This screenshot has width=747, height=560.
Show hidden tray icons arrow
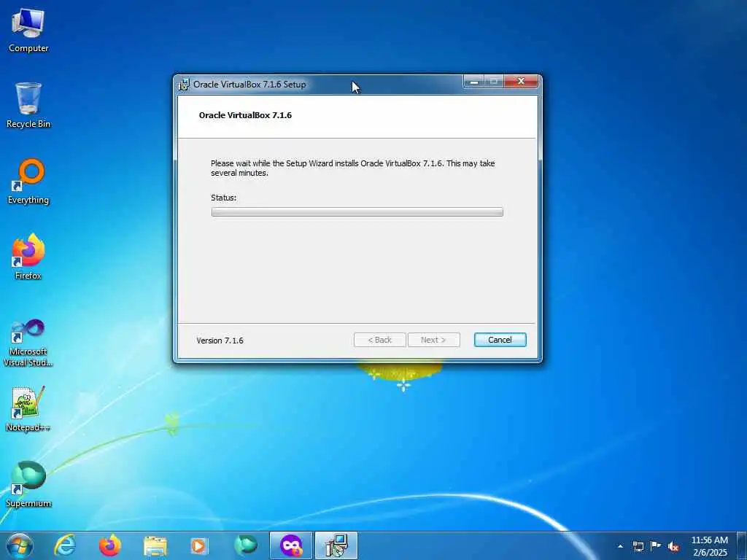coord(620,546)
